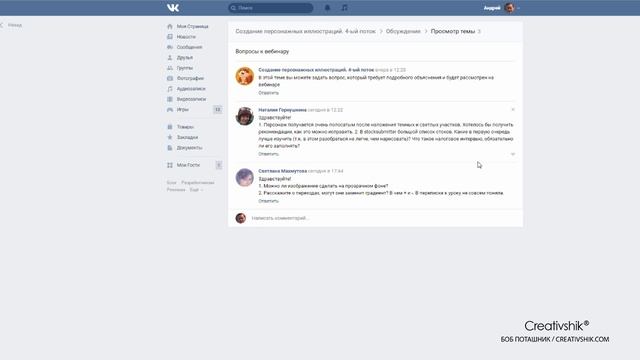Click the VK logo in header

pyautogui.click(x=173, y=8)
